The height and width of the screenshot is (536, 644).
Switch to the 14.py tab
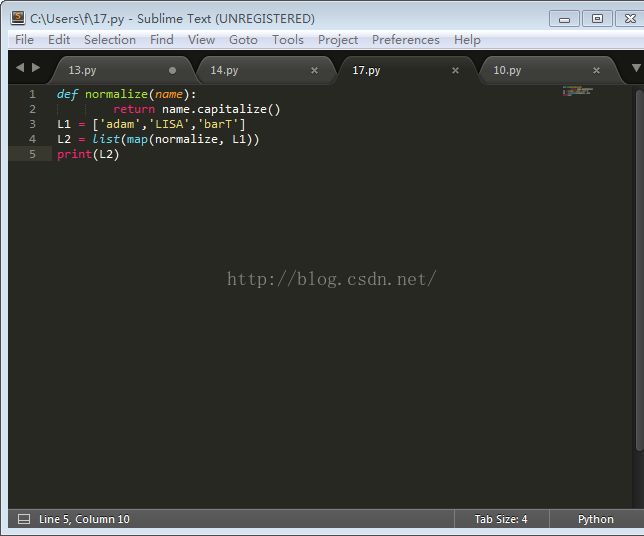click(265, 70)
